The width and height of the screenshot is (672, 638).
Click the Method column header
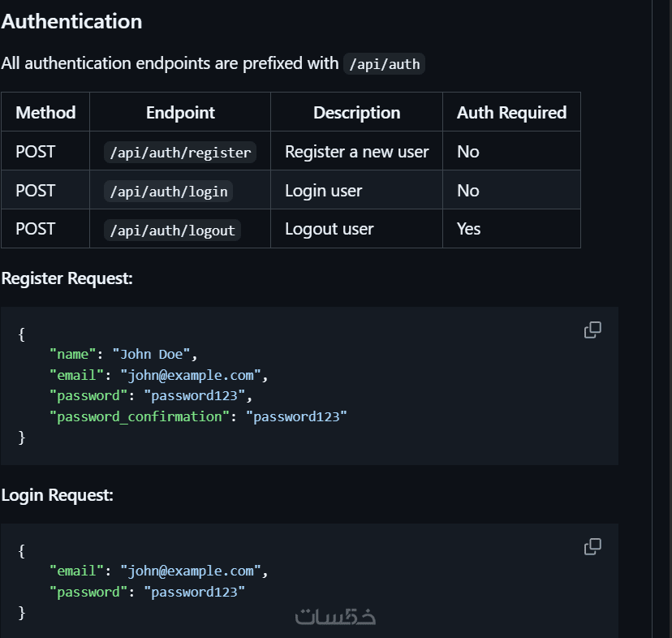tap(45, 113)
